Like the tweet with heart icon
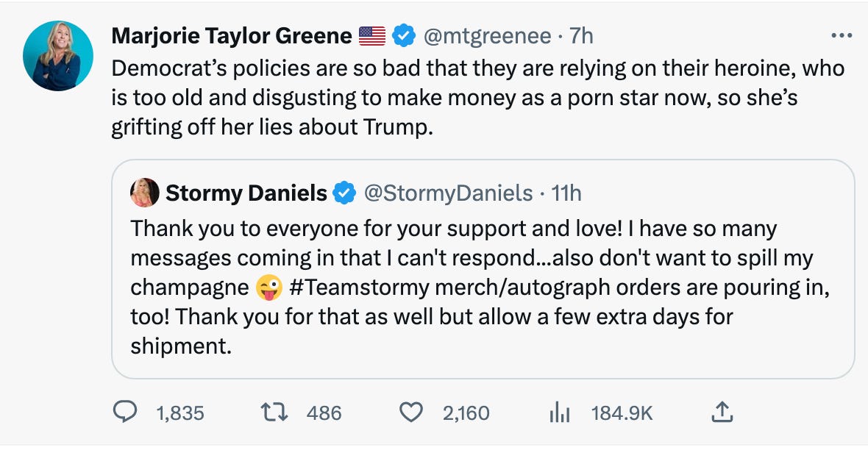The width and height of the screenshot is (868, 450). coord(411,413)
